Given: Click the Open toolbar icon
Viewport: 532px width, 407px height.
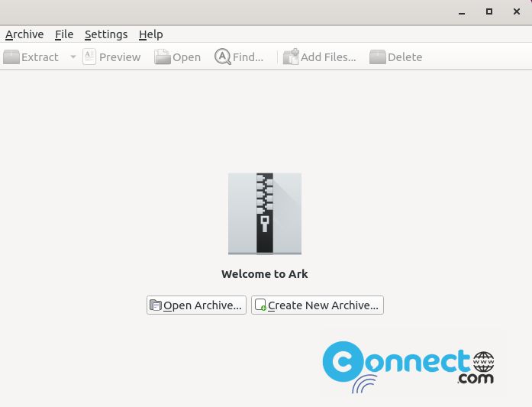Looking at the screenshot, I should 162,57.
